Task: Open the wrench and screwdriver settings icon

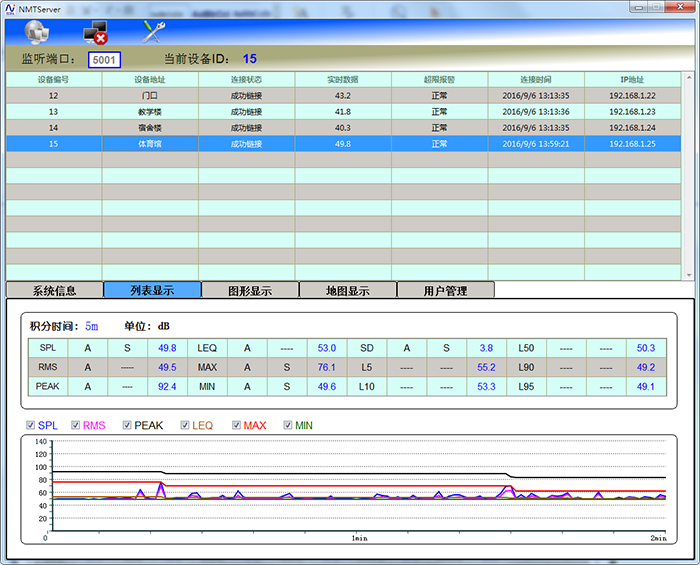Action: [x=153, y=32]
